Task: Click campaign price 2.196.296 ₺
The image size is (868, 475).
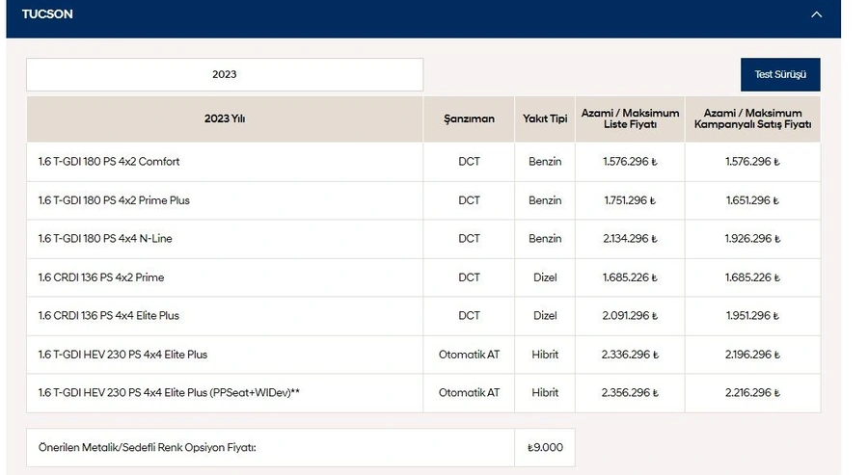Action: pos(752,355)
